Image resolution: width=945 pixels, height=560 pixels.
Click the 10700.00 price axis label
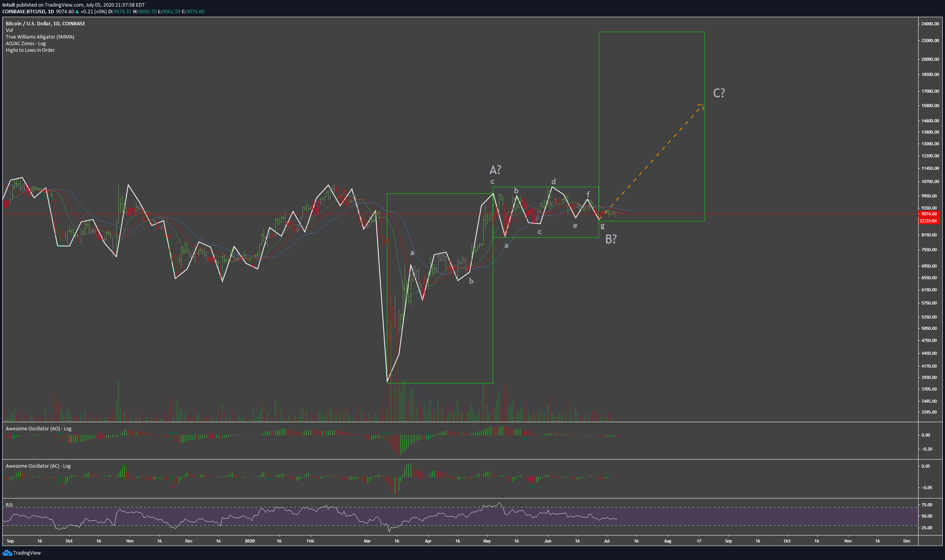click(x=930, y=181)
